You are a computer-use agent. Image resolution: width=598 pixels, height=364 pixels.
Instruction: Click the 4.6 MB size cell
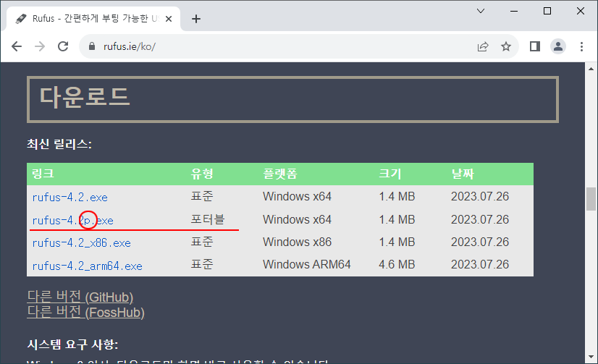[397, 265]
